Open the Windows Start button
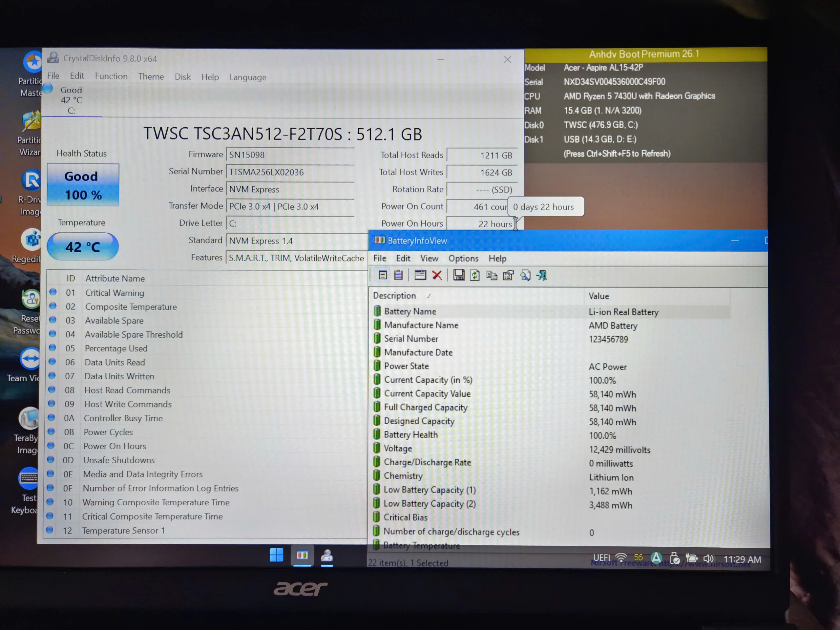The width and height of the screenshot is (840, 630). pyautogui.click(x=277, y=555)
